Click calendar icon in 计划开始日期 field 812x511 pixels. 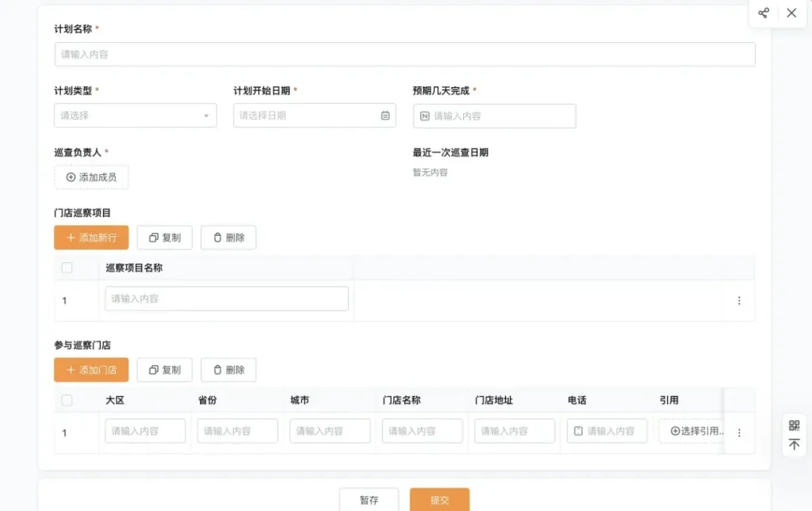point(385,116)
